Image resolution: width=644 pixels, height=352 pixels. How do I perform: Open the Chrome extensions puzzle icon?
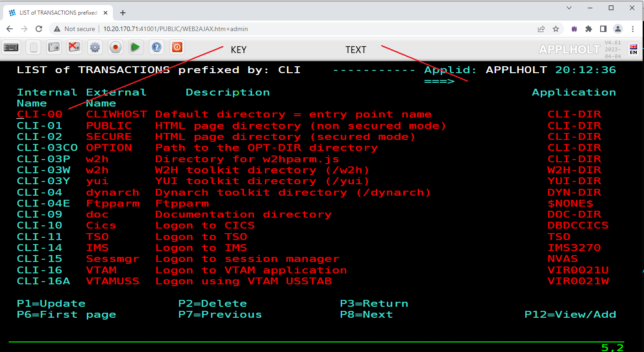click(588, 29)
